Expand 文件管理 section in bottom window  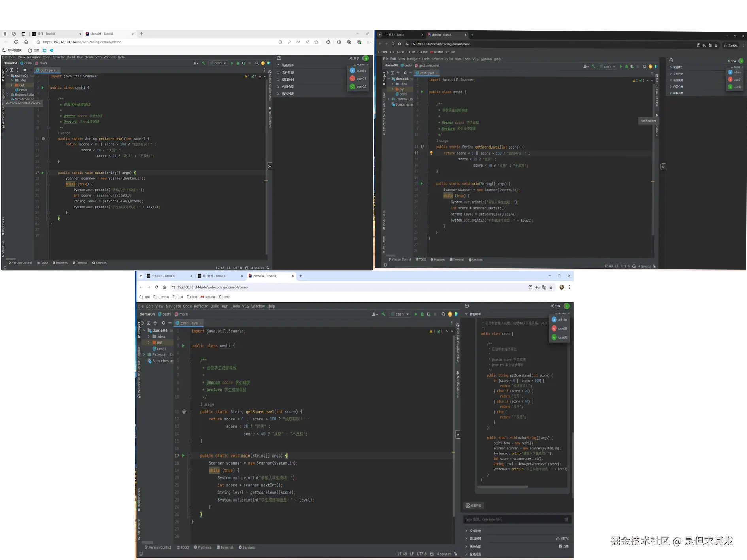pyautogui.click(x=466, y=531)
